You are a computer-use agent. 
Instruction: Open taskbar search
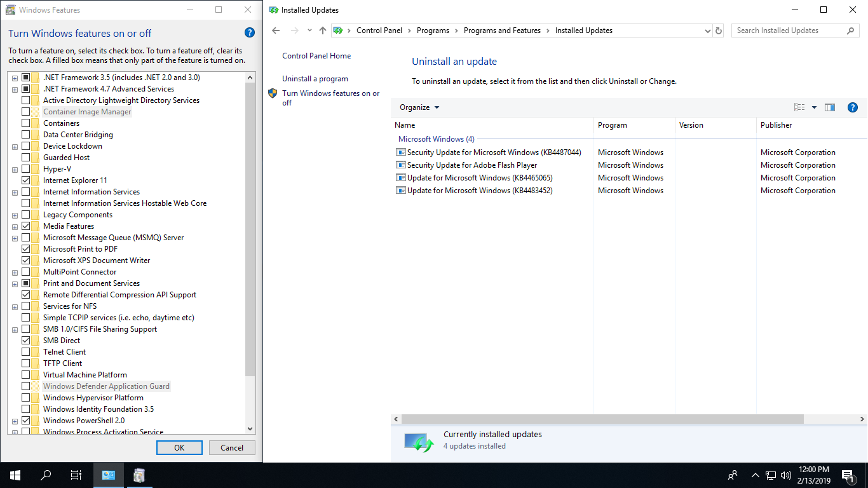(46, 475)
